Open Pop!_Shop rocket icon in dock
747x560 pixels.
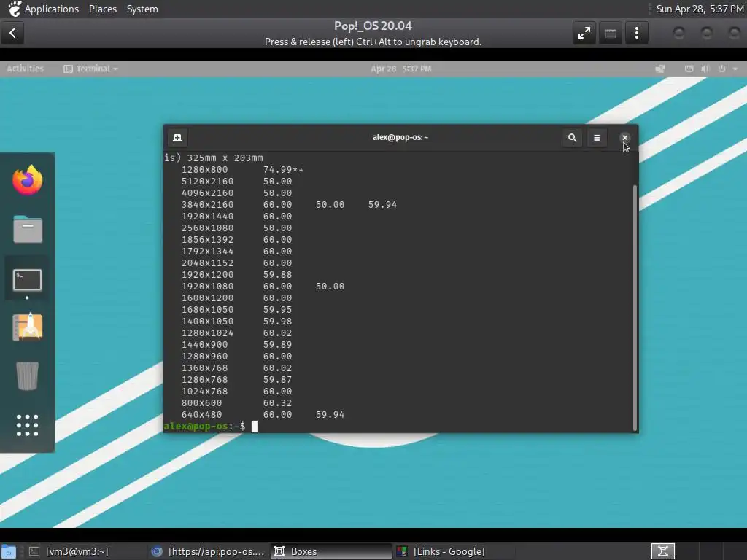27,327
